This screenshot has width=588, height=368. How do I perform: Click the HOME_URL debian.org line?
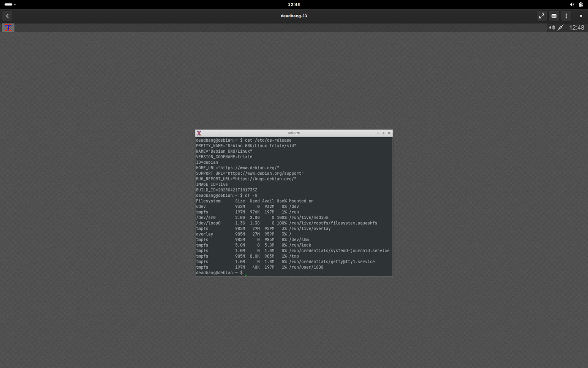point(237,168)
